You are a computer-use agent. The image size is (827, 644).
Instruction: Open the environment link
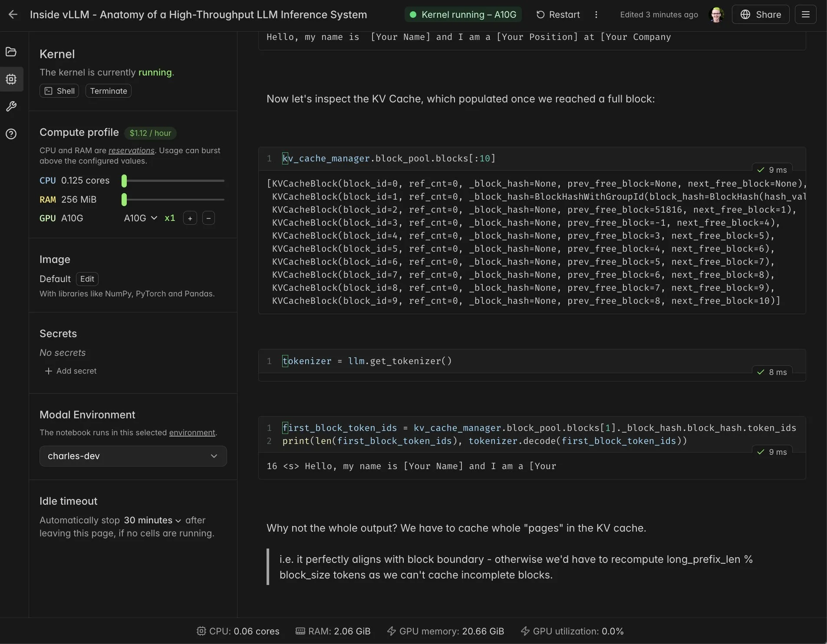[x=192, y=432]
